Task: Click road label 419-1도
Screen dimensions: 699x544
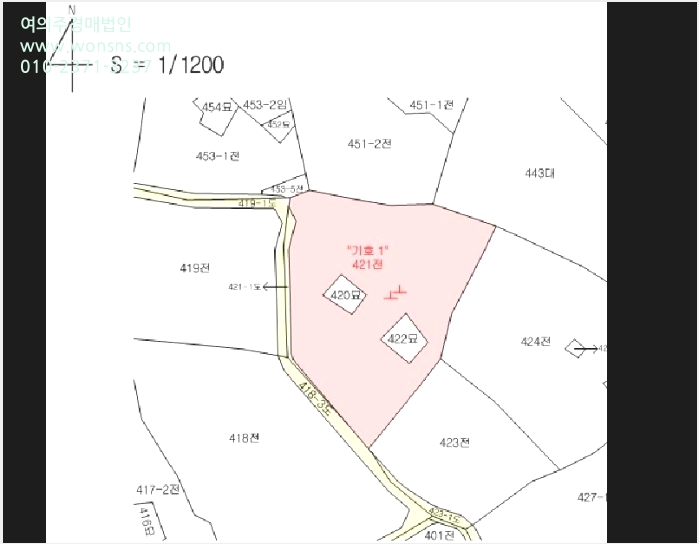Action: tap(257, 203)
